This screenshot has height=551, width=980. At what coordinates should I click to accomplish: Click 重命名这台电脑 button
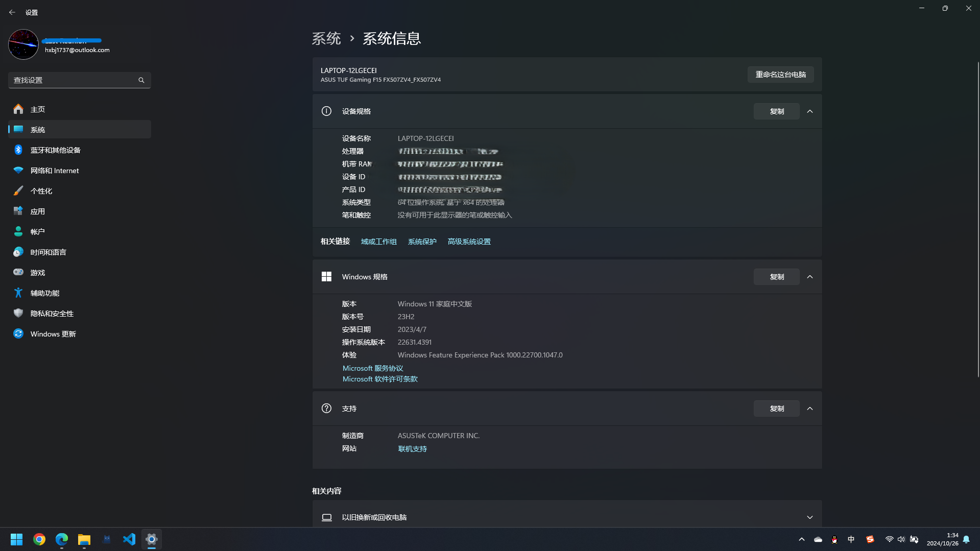click(x=780, y=75)
